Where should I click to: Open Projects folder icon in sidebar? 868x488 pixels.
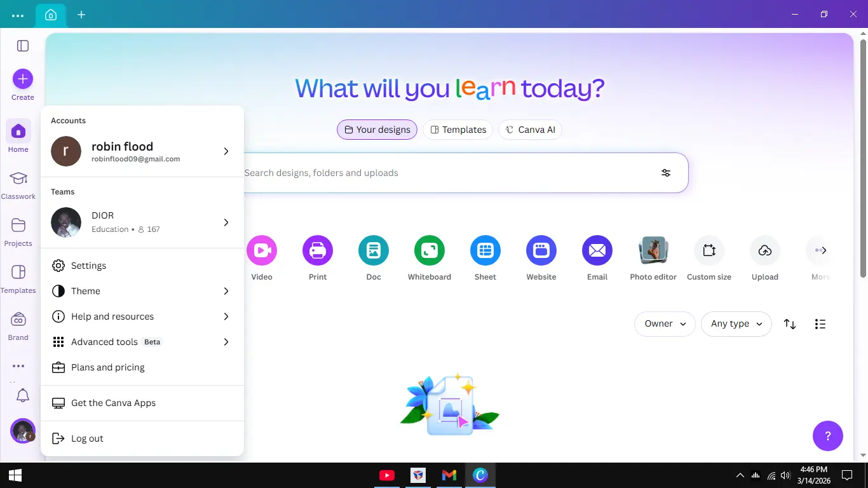point(18,226)
